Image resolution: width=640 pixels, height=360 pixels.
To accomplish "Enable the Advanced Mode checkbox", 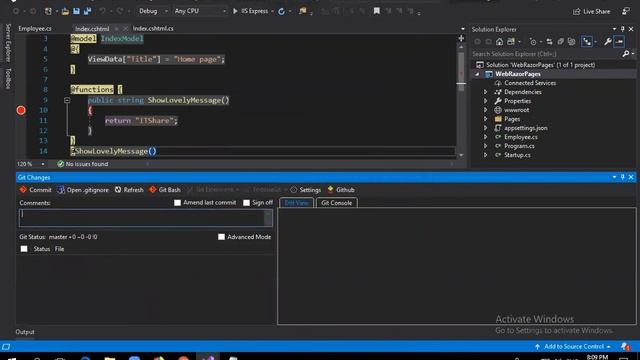I will (221, 237).
